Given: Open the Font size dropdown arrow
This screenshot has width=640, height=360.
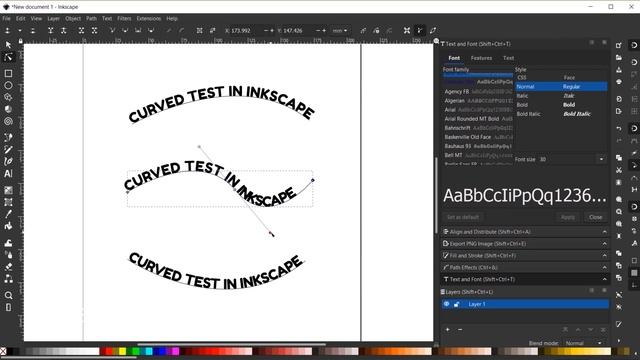Looking at the screenshot, I should click(x=601, y=159).
